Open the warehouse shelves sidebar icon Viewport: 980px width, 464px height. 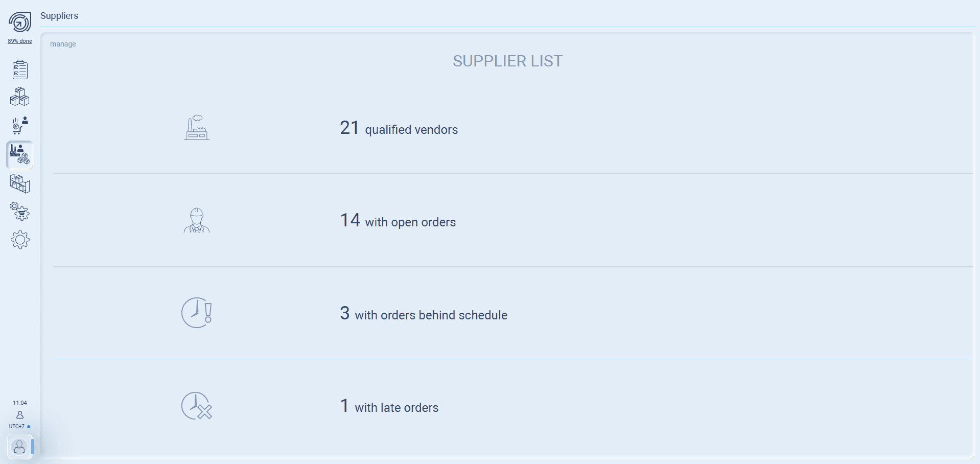[x=20, y=183]
